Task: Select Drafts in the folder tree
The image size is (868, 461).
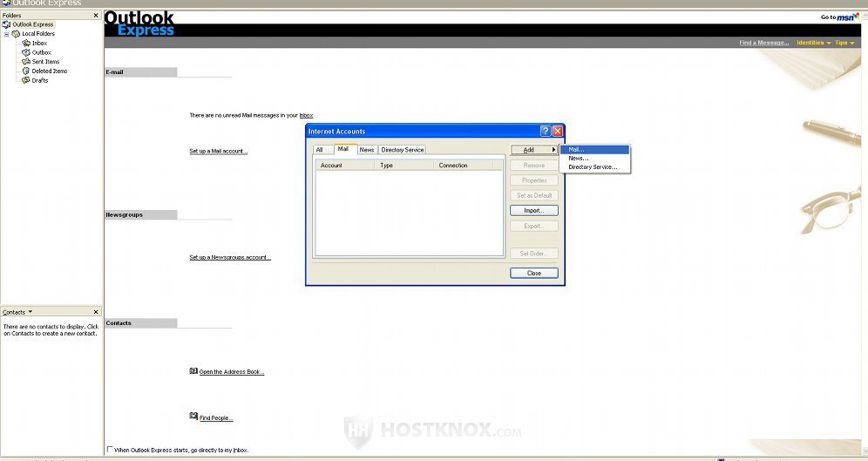Action: 40,81
